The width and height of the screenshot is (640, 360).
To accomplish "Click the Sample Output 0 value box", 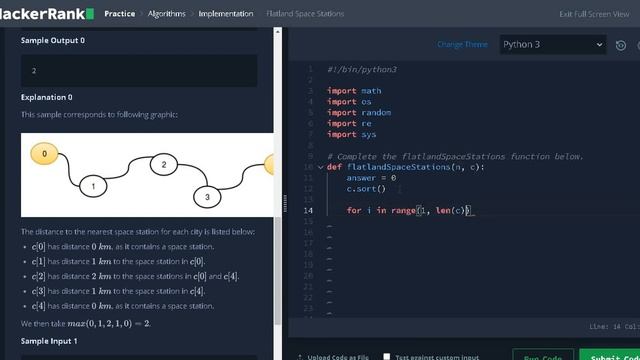I will click(139, 71).
